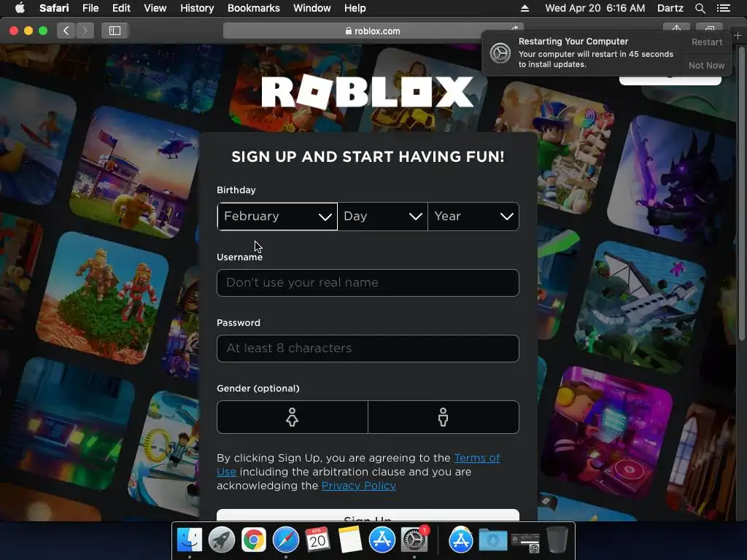Click the date and time in menu bar
The width and height of the screenshot is (747, 560).
[x=595, y=8]
